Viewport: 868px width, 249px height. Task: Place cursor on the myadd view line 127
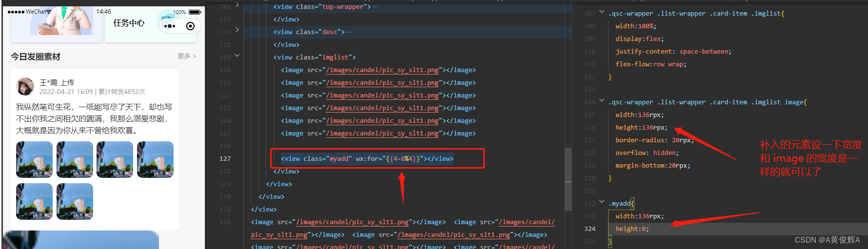[367, 159]
